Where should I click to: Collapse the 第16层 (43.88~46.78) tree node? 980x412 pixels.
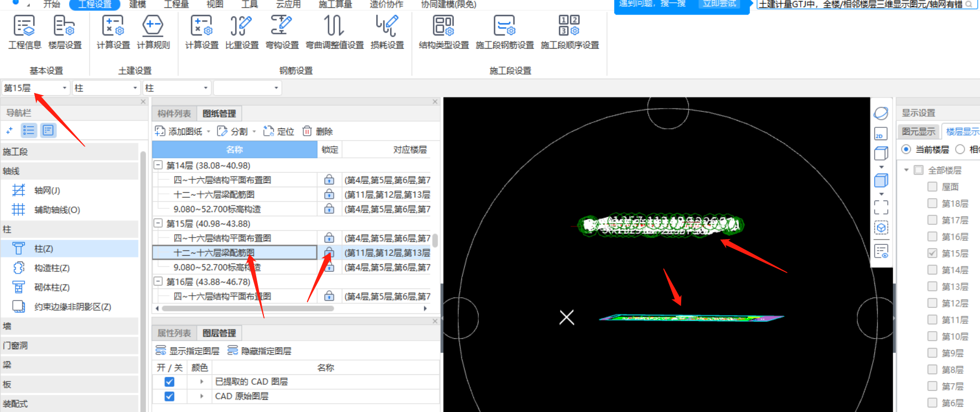point(158,281)
